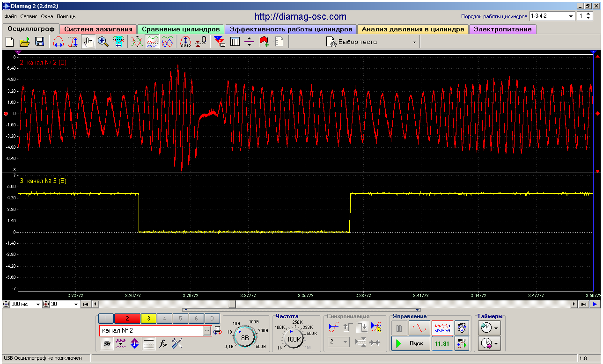Open the Помощь menu
The image size is (603, 364).
click(x=66, y=16)
